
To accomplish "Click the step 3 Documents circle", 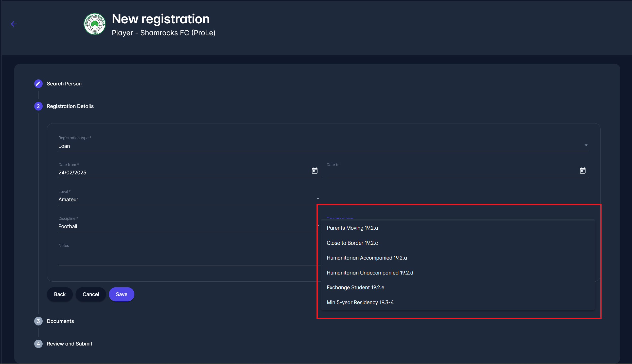I will [38, 321].
